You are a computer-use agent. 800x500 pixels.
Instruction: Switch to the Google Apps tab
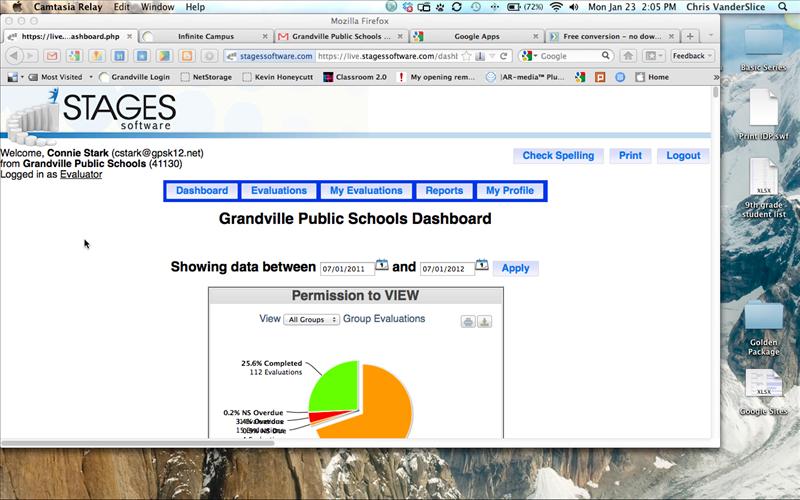click(477, 36)
